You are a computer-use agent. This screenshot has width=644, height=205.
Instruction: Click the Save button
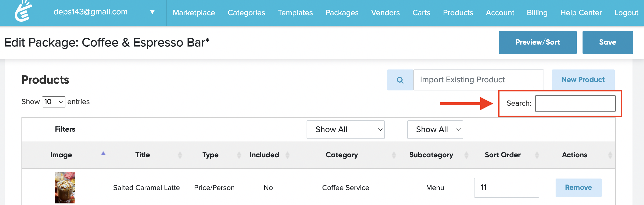tap(607, 42)
